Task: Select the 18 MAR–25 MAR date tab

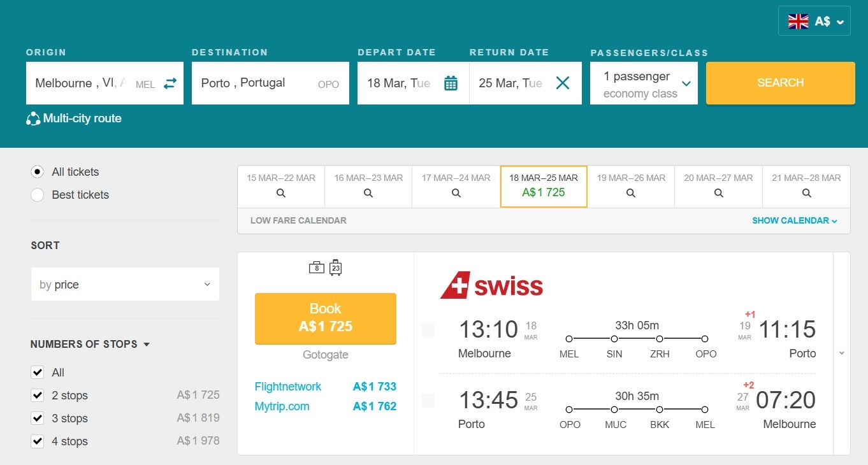Action: point(544,187)
